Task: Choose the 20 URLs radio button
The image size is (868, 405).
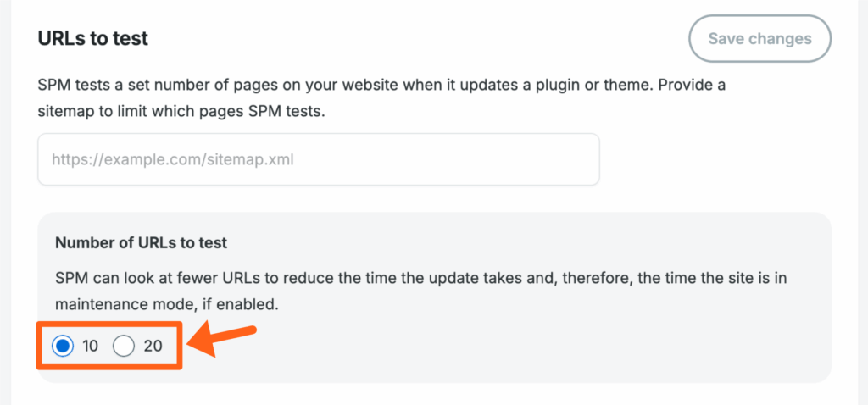Action: [x=124, y=346]
